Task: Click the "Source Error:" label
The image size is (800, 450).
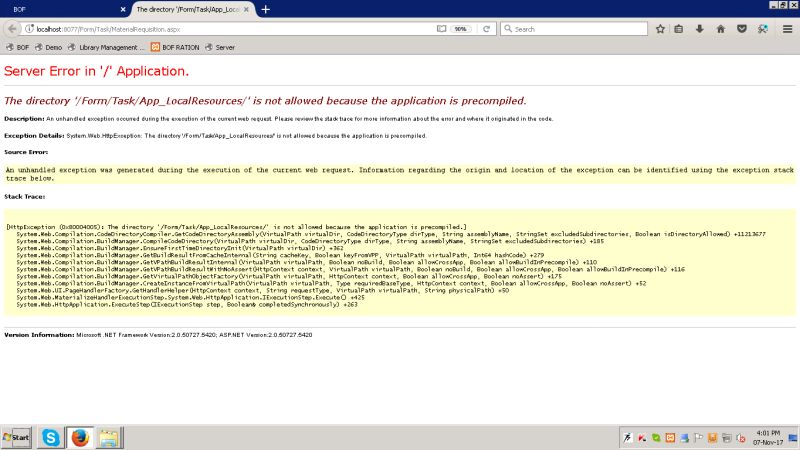Action: (26, 152)
